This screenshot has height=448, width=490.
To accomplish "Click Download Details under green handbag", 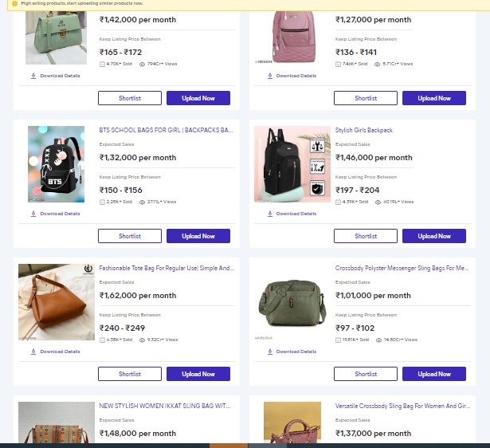I will pyautogui.click(x=60, y=76).
